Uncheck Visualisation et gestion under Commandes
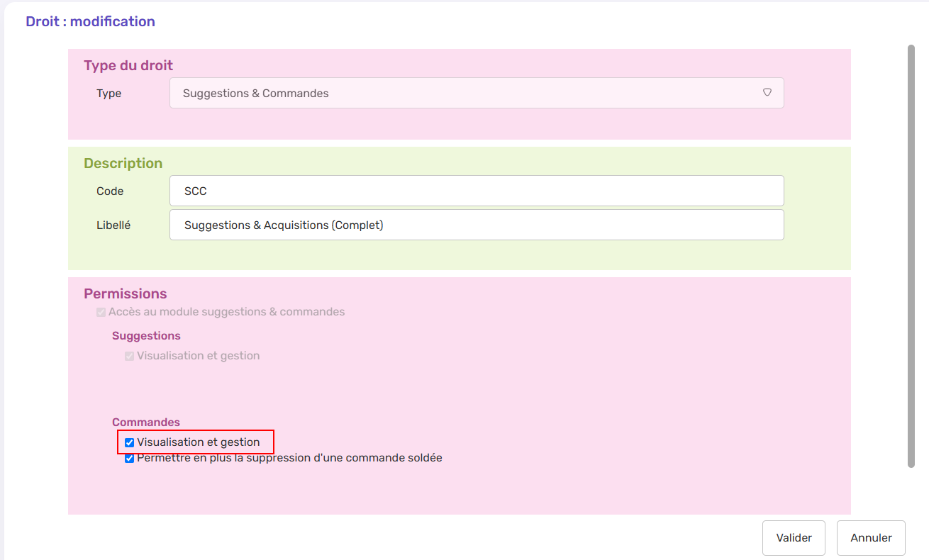The height and width of the screenshot is (560, 929). [128, 442]
